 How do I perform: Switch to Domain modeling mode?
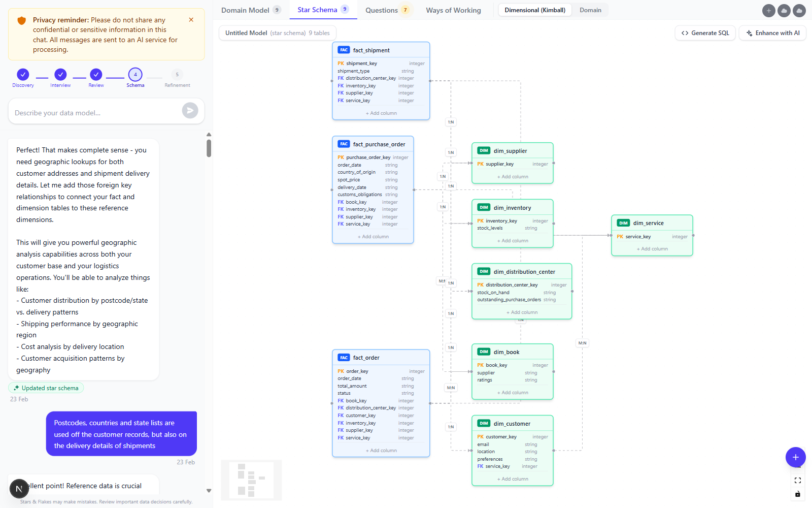coord(590,10)
